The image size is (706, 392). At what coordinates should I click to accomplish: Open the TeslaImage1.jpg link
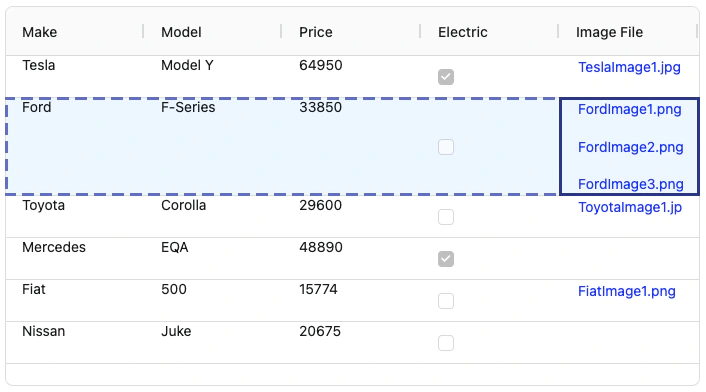point(629,68)
